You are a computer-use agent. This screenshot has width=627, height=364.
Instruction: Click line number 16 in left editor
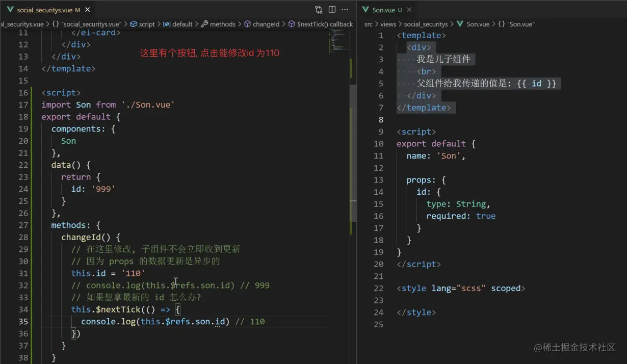(23, 92)
